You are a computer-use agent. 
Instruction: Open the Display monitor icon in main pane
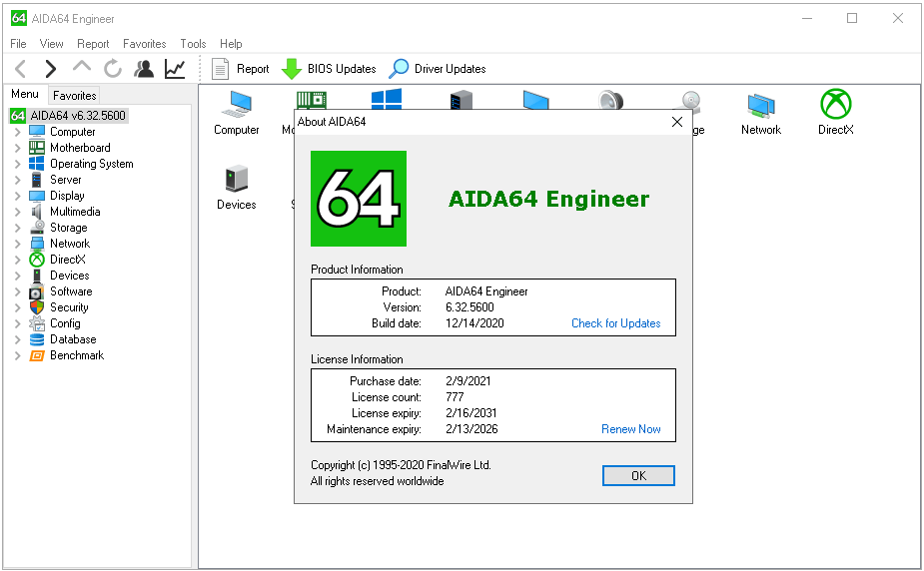tap(536, 100)
